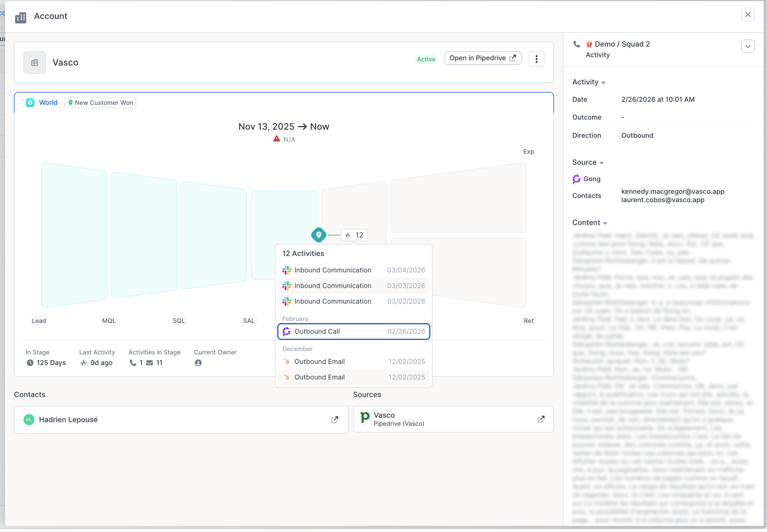
Task: Click the 12 activities count badge
Action: point(354,235)
